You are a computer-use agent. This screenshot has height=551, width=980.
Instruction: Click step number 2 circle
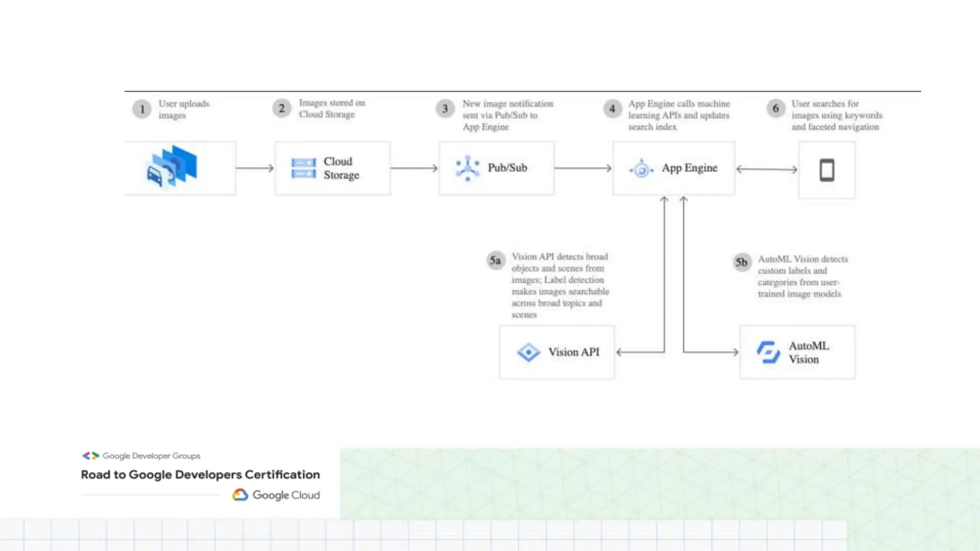pyautogui.click(x=282, y=109)
